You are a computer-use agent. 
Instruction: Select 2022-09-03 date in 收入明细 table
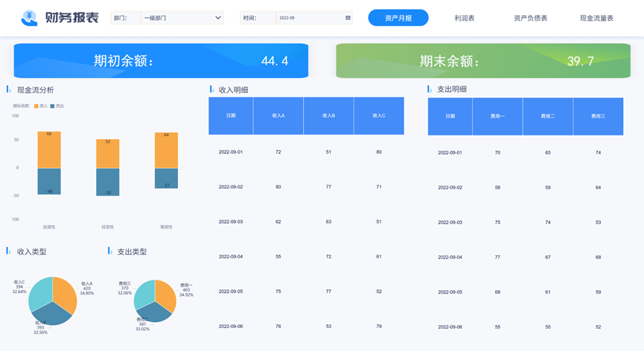pyautogui.click(x=231, y=222)
